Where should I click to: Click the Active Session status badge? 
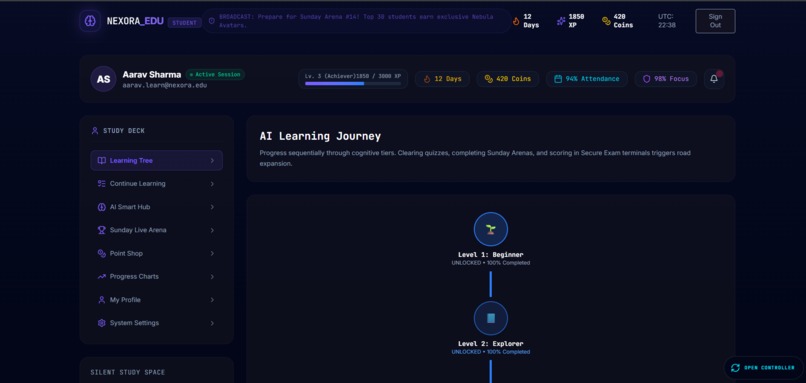tap(215, 75)
